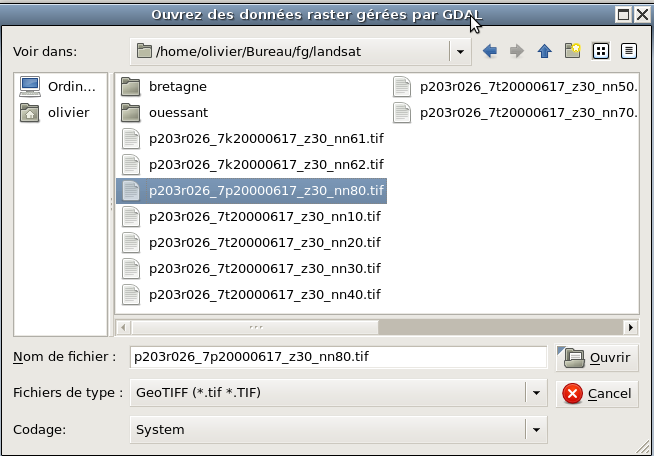Select Ordin... in the sidebar
The width and height of the screenshot is (654, 456).
pos(58,86)
